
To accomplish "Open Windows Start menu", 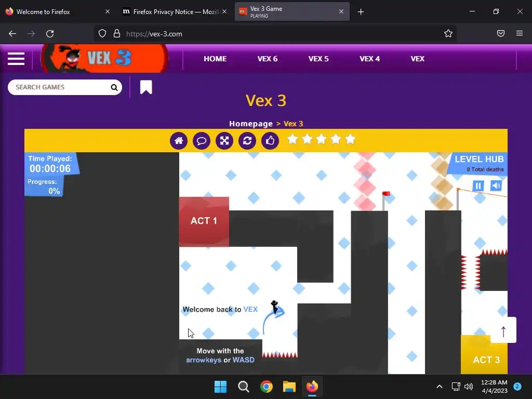I will 220,387.
